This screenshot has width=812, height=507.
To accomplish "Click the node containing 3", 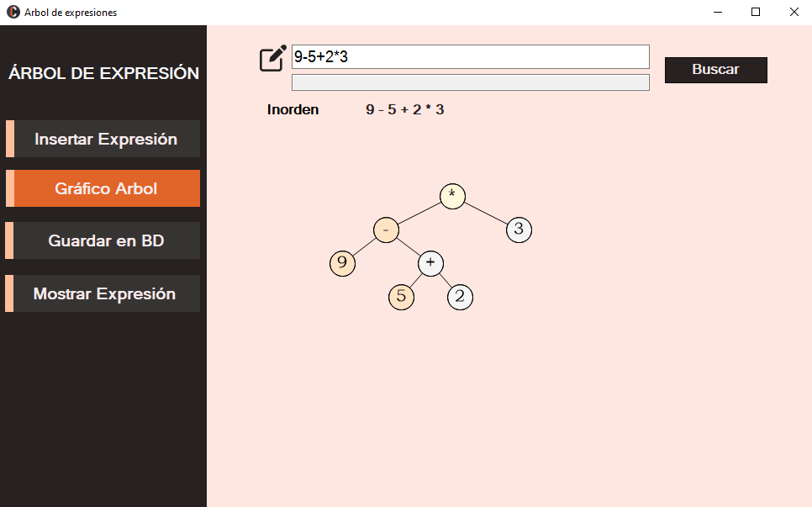I will 519,229.
